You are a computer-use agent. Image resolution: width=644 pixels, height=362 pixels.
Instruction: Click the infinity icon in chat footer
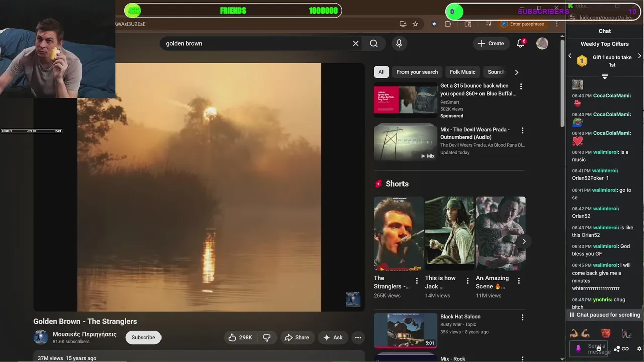click(x=625, y=349)
